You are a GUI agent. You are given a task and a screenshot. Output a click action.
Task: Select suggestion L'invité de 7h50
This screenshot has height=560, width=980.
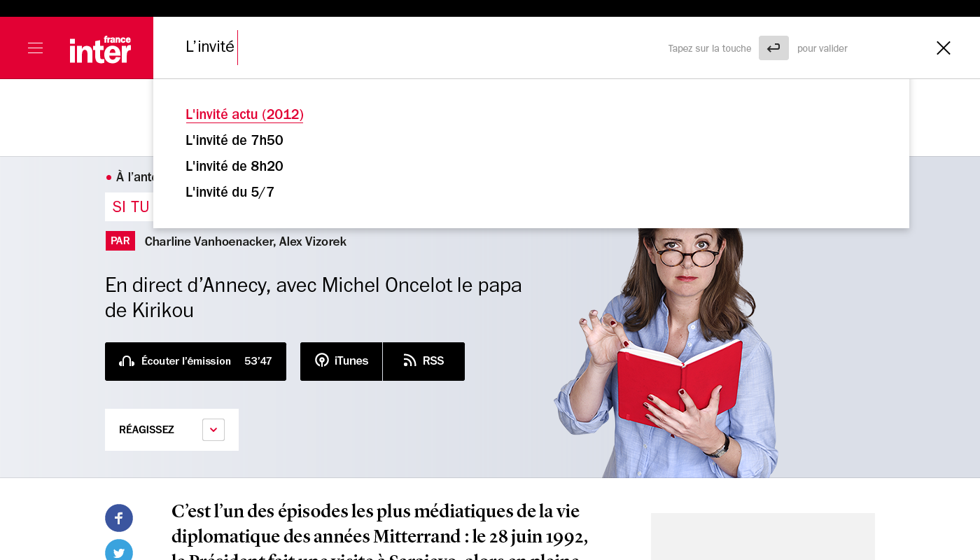[234, 140]
